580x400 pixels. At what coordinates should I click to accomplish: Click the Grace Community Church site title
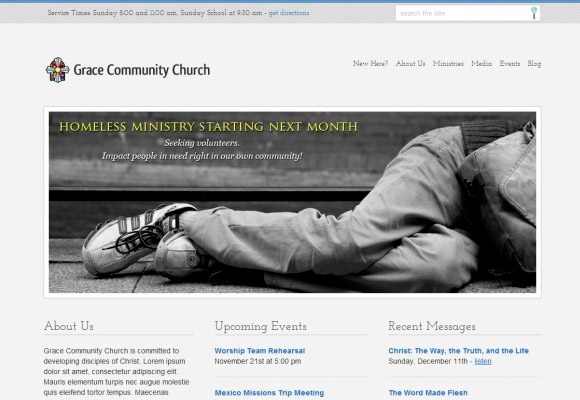point(142,70)
